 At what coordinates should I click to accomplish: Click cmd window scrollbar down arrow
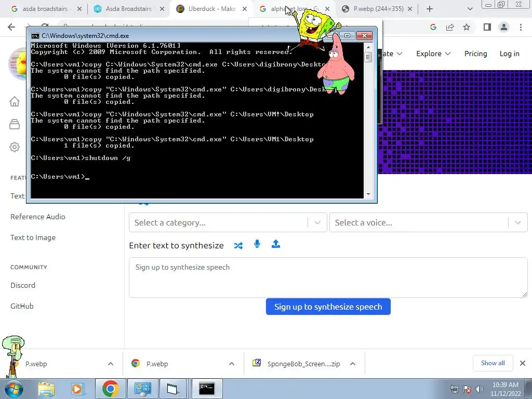point(368,194)
